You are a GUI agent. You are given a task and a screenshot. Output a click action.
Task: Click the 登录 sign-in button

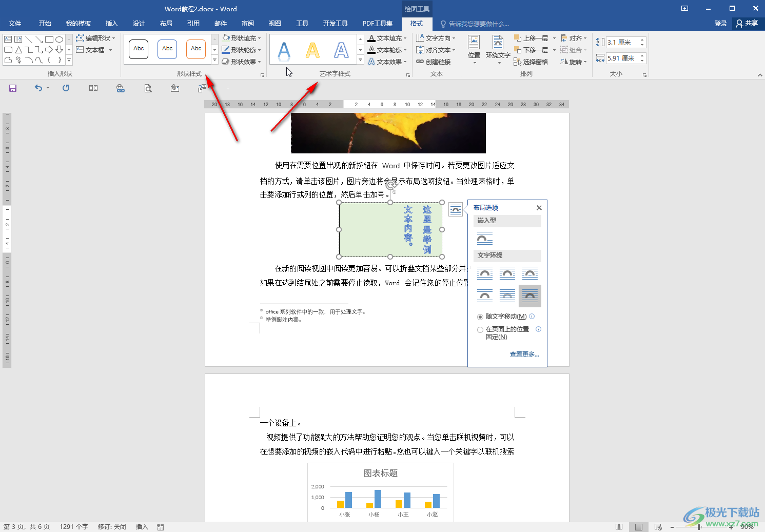tap(721, 24)
